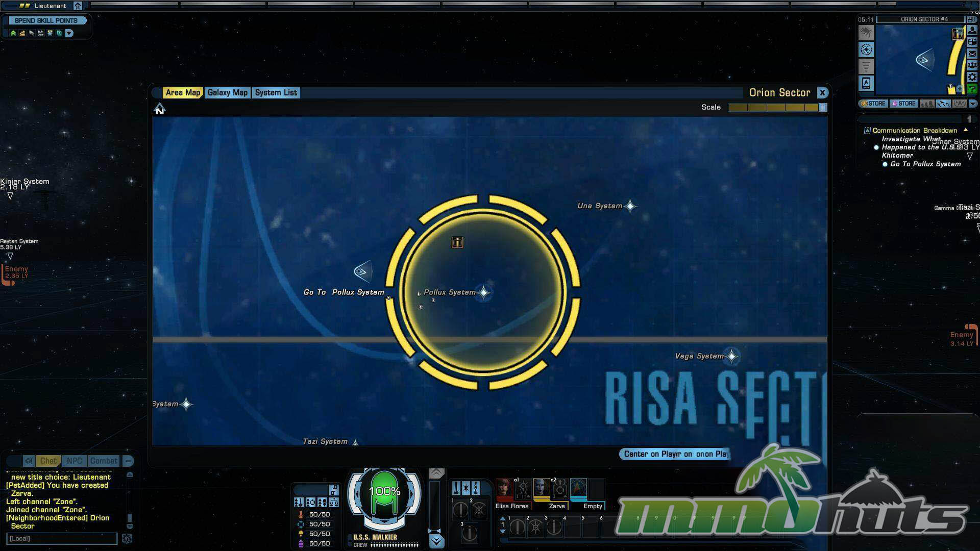Click Center on Player button
980x551 pixels.
point(675,454)
